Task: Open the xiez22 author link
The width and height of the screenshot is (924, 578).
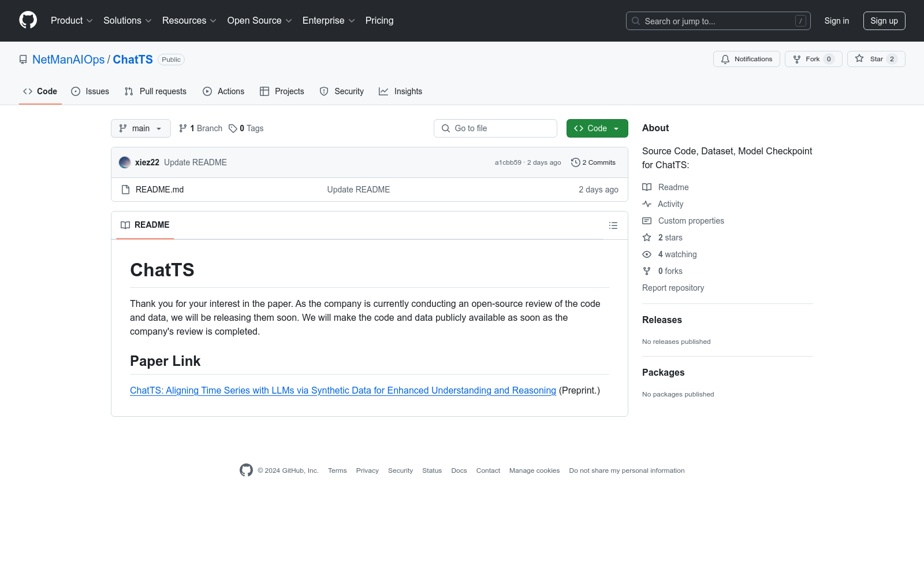Action: point(147,162)
